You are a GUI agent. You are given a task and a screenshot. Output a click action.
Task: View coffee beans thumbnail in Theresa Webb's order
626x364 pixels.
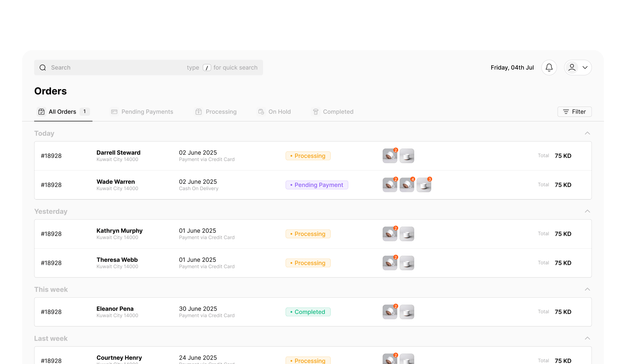pyautogui.click(x=390, y=263)
